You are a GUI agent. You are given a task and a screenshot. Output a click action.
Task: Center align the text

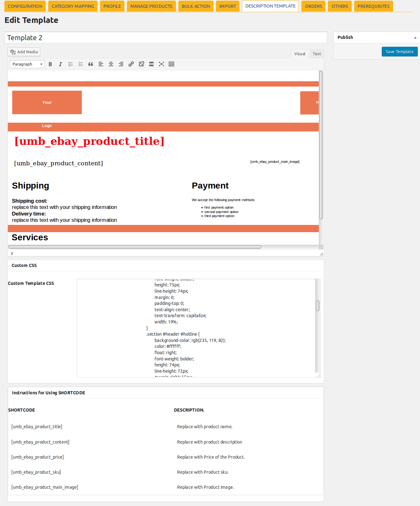[x=111, y=64]
